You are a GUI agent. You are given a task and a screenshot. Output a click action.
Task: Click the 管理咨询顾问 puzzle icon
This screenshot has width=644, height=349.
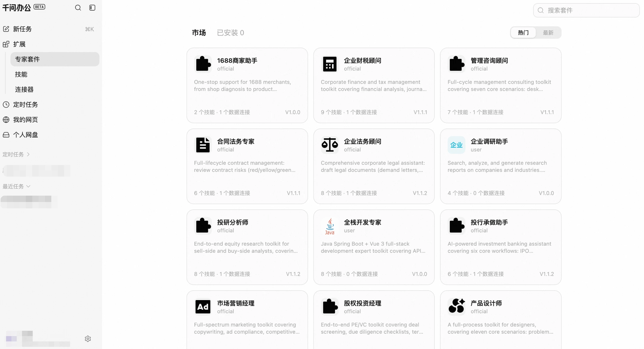tap(456, 64)
